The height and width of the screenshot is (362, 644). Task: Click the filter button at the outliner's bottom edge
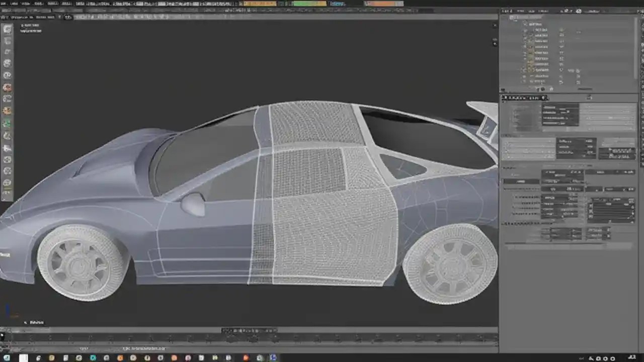coord(551,88)
